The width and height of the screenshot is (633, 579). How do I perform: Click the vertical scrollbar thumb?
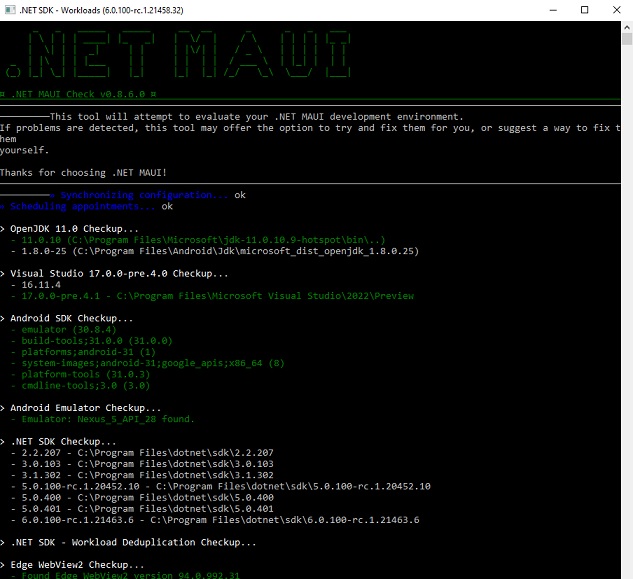(627, 39)
